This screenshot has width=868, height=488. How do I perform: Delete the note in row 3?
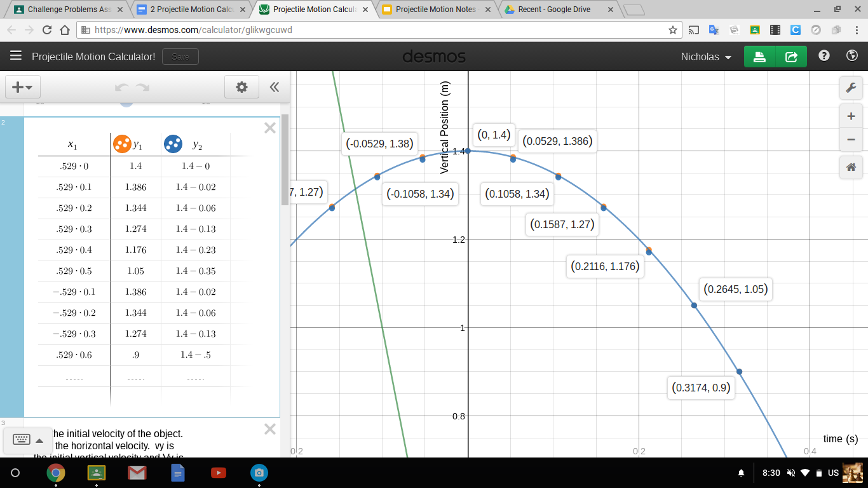pyautogui.click(x=270, y=429)
